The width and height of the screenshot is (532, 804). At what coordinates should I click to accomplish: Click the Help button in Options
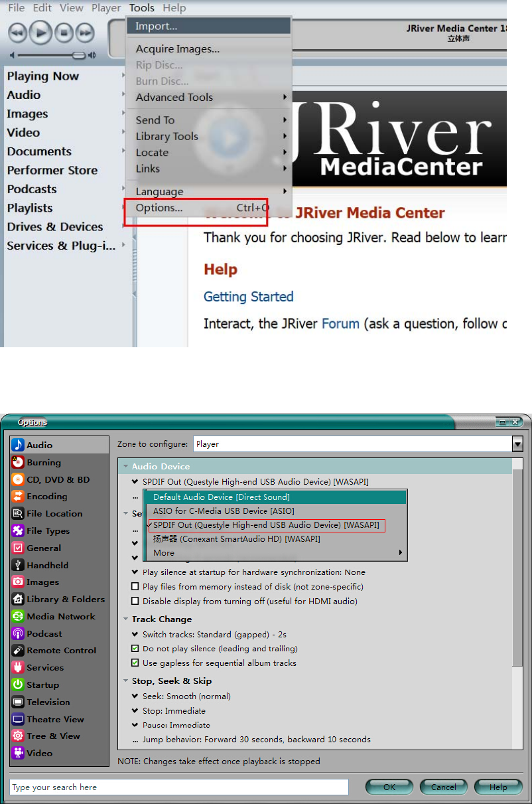tap(498, 787)
